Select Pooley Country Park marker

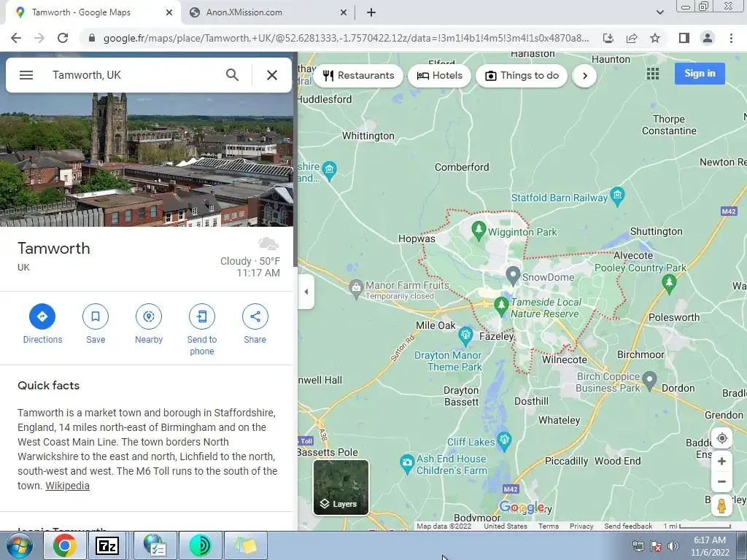click(x=670, y=284)
